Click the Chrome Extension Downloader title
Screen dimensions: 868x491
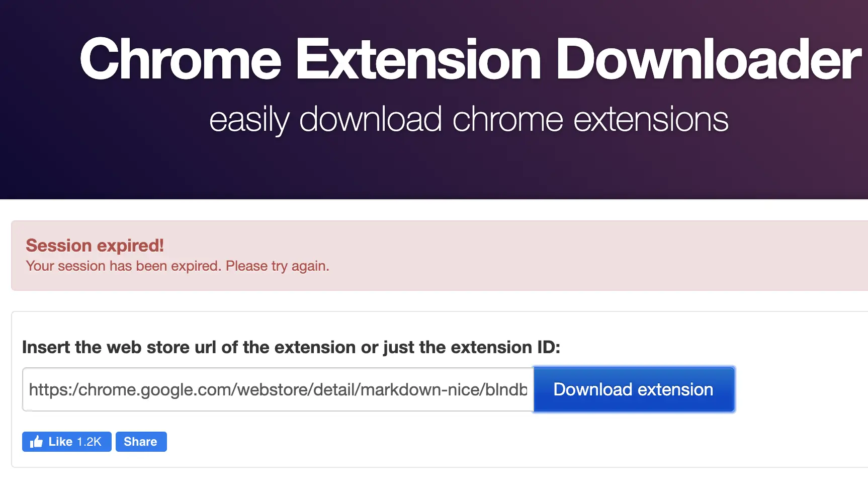coord(470,59)
